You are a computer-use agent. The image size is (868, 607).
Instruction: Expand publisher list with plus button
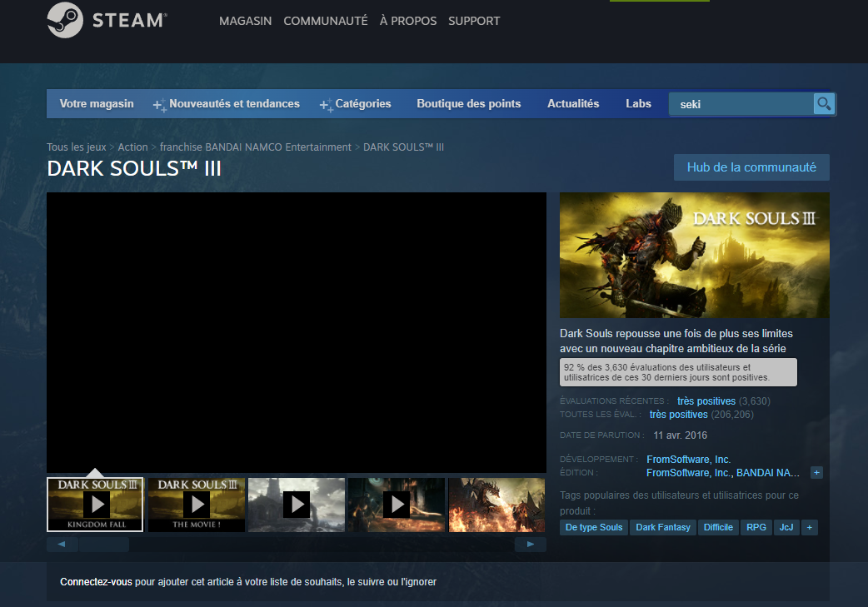(x=816, y=473)
